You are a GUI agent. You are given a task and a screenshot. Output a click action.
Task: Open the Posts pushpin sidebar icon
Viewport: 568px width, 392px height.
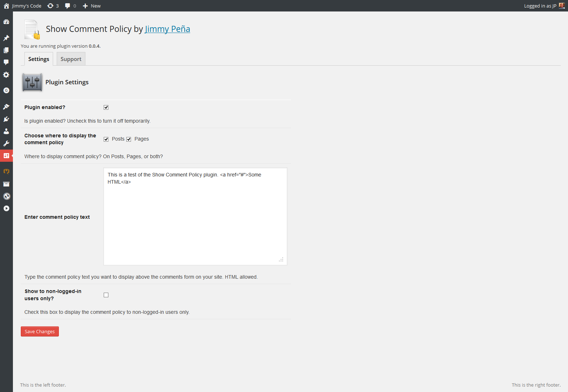point(6,38)
